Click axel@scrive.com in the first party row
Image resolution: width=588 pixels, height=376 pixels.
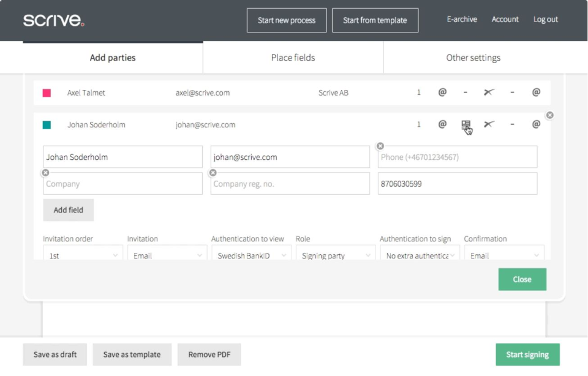pyautogui.click(x=203, y=92)
